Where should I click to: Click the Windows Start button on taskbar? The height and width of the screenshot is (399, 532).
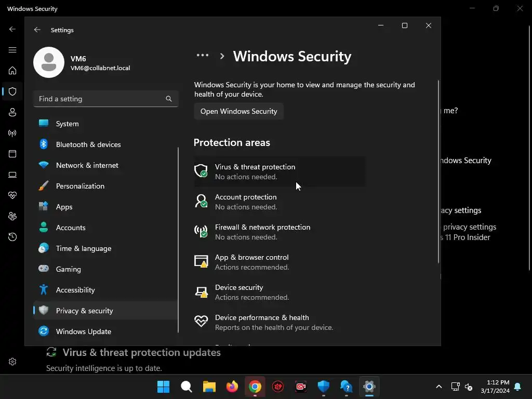click(x=163, y=387)
